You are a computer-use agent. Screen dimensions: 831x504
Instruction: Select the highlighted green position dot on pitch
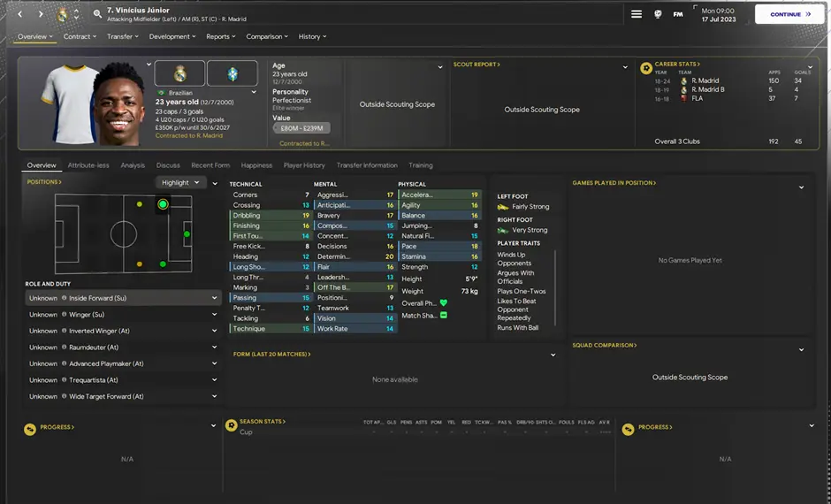click(163, 204)
